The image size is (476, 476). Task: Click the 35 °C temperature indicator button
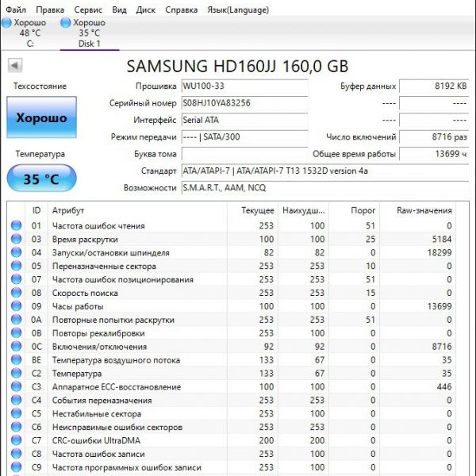[x=41, y=178]
